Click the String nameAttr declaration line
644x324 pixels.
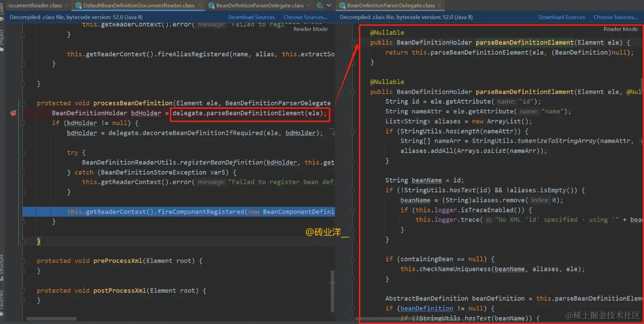[x=478, y=112]
